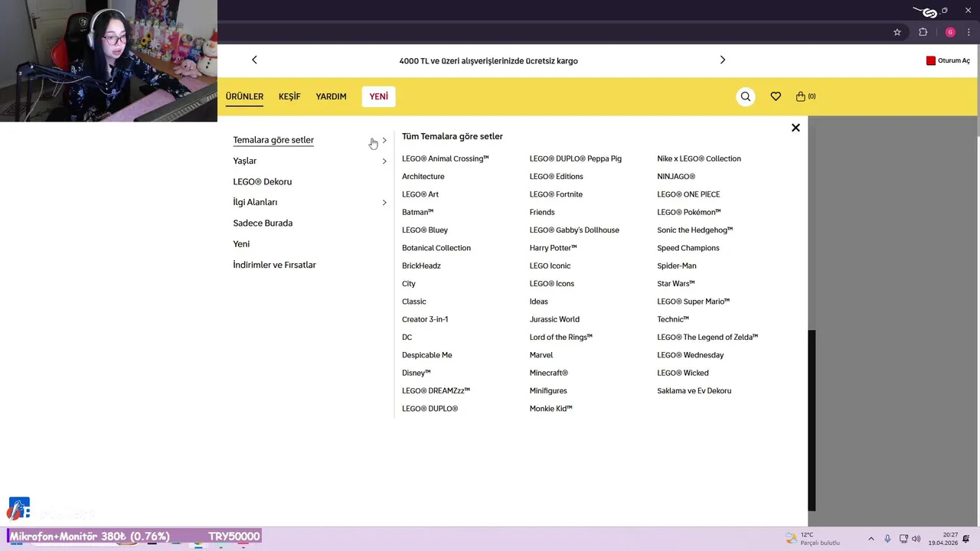The width and height of the screenshot is (980, 551).
Task: Open the NINJAGO® theme link
Action: 676,176
